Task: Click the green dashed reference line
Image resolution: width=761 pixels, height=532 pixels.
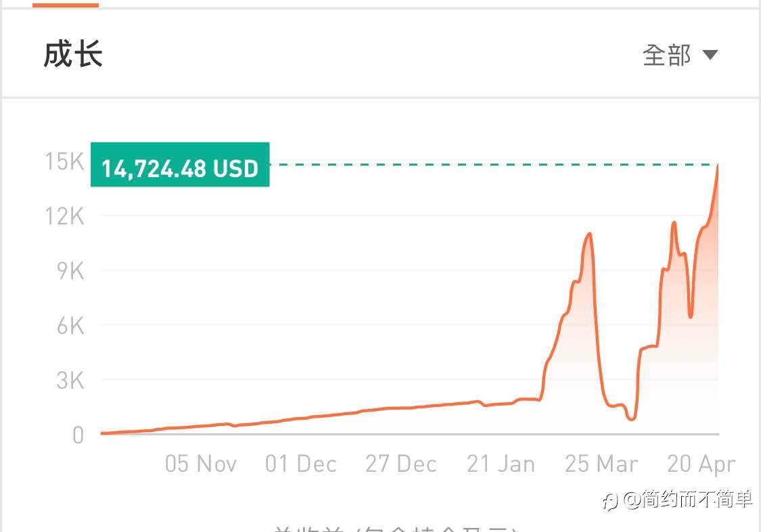Action: point(487,164)
